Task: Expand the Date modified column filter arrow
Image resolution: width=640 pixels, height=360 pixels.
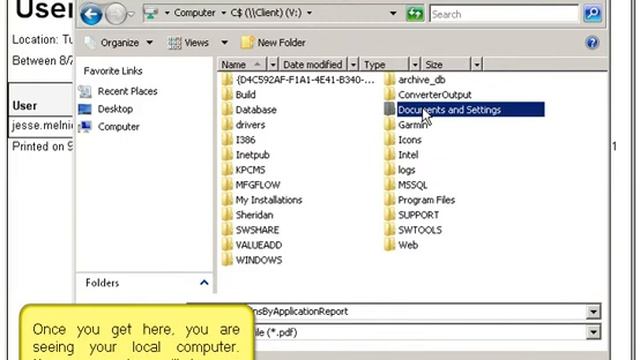Action: pyautogui.click(x=353, y=64)
